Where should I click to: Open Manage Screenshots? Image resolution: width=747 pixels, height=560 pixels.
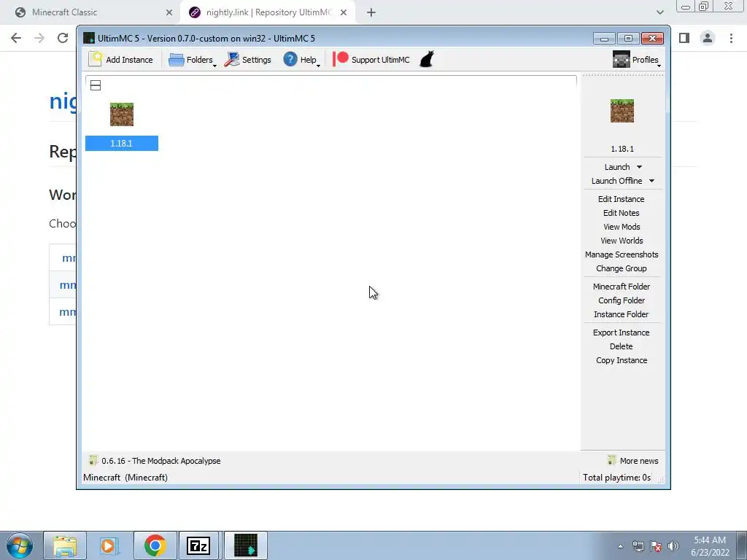(622, 254)
